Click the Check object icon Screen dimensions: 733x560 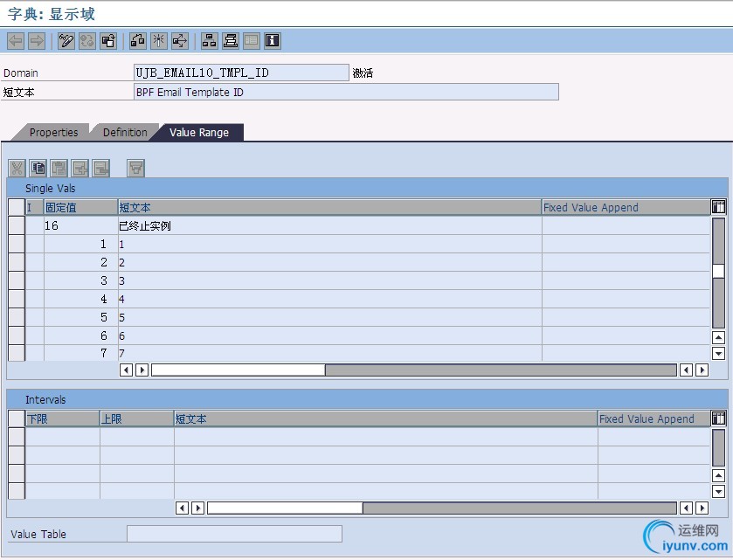click(137, 41)
